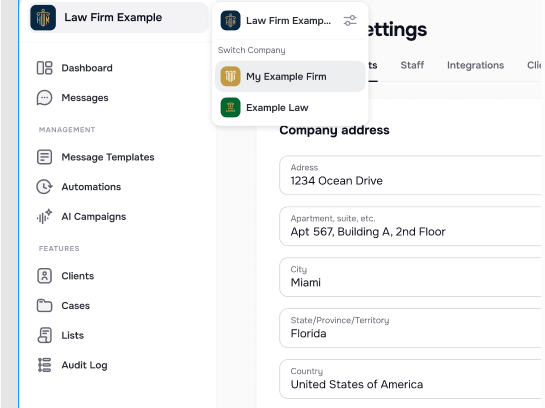The width and height of the screenshot is (545, 408).
Task: Click the navy logo in the switcher popup
Action: (230, 21)
